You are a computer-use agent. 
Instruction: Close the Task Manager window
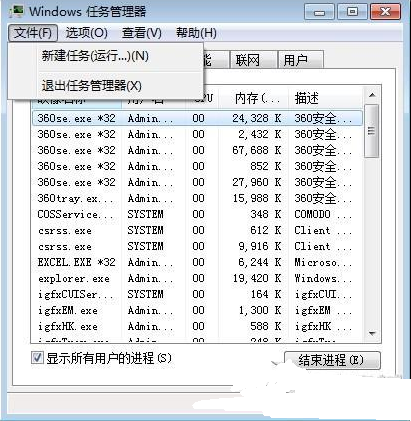pyautogui.click(x=385, y=12)
